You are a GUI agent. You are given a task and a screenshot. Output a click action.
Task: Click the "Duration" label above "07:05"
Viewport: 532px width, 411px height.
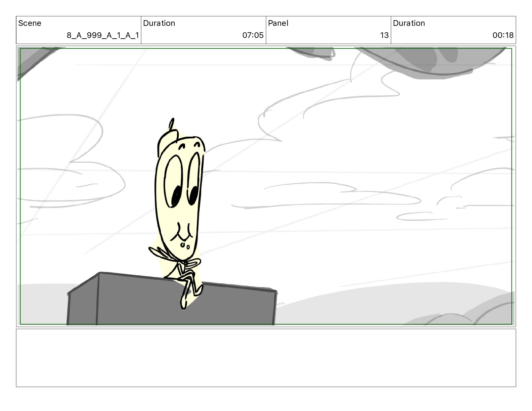[159, 23]
